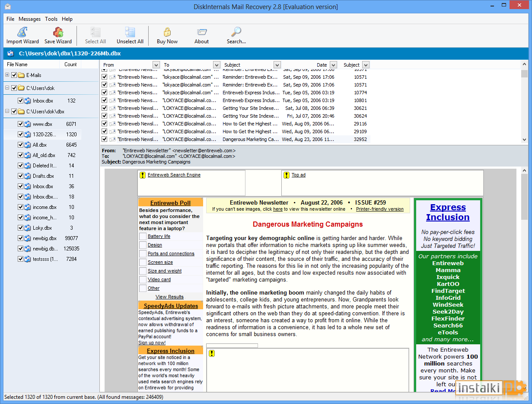Open the Printer-friendly version link
The height and width of the screenshot is (404, 532).
pyautogui.click(x=380, y=209)
